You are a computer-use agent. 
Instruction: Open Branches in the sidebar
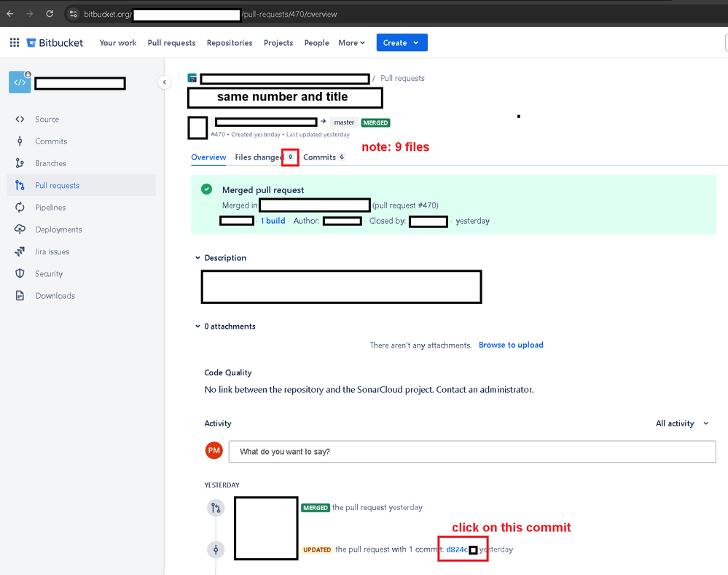(x=50, y=163)
